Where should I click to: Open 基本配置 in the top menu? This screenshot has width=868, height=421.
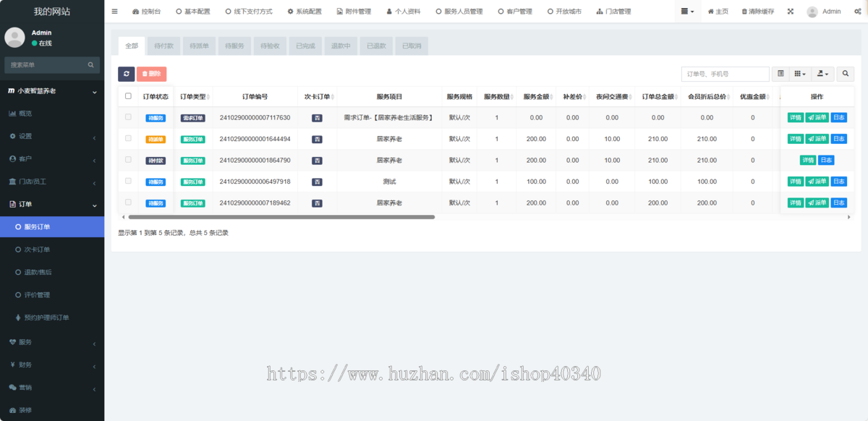[x=193, y=12]
